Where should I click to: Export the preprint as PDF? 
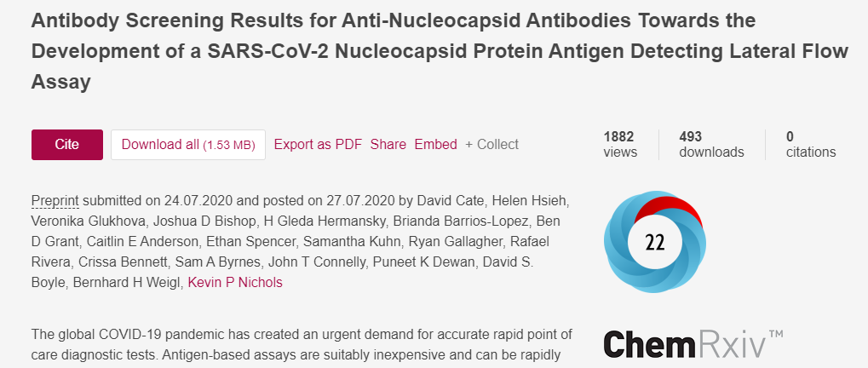coord(318,145)
